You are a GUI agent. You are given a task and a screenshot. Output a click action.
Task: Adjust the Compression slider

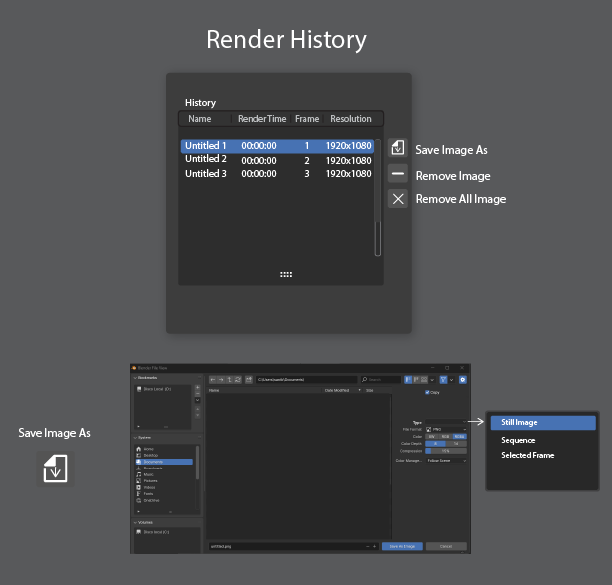(446, 451)
